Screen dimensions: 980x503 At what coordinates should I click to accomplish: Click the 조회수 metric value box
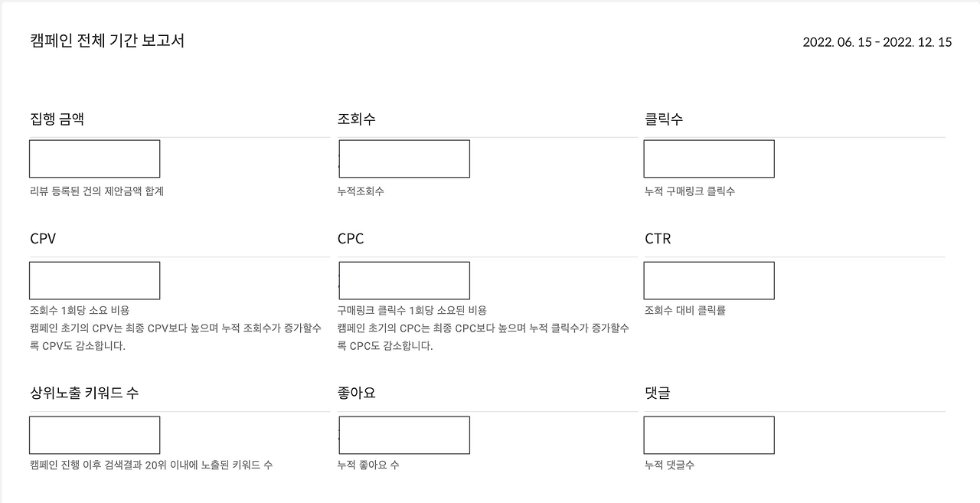[403, 158]
